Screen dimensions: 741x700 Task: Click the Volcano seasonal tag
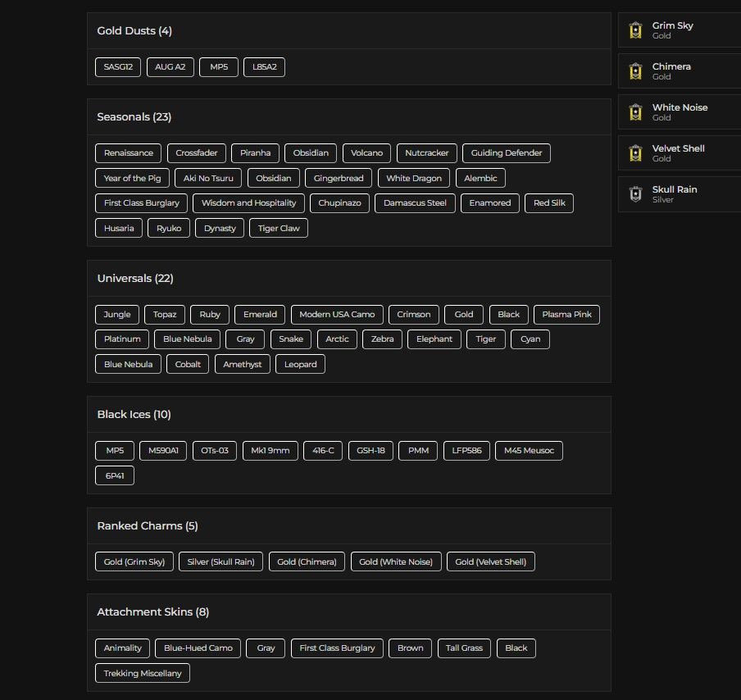click(366, 153)
